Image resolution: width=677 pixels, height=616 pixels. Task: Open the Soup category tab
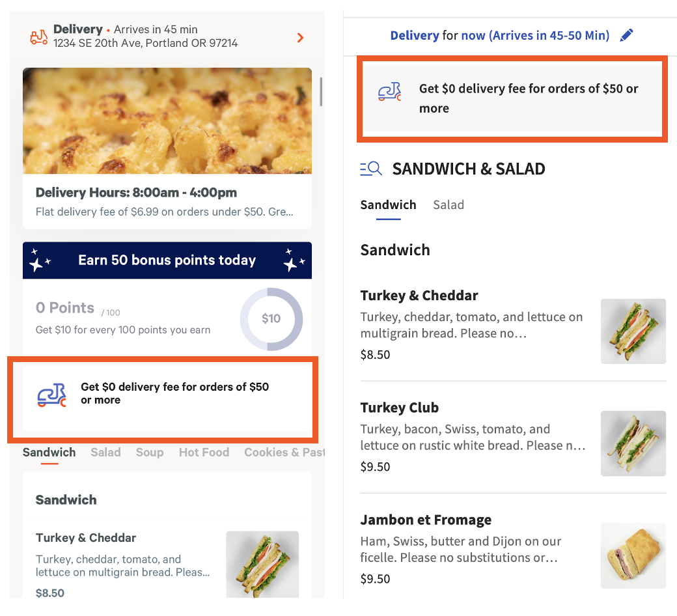coord(150,452)
